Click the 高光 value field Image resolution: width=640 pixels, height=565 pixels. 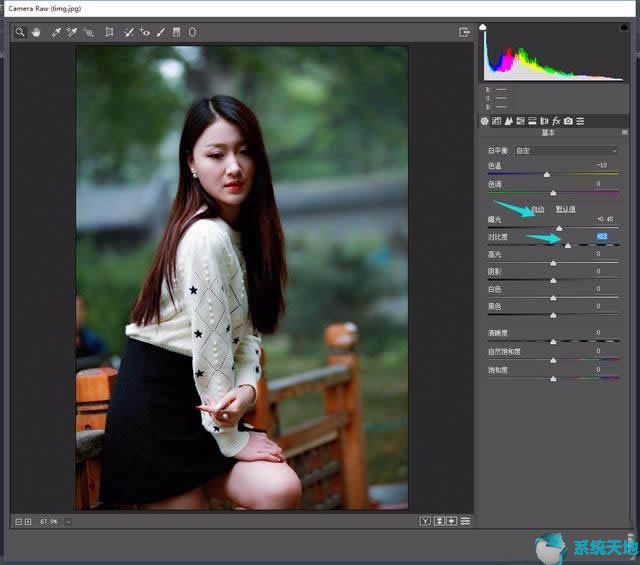click(x=598, y=254)
